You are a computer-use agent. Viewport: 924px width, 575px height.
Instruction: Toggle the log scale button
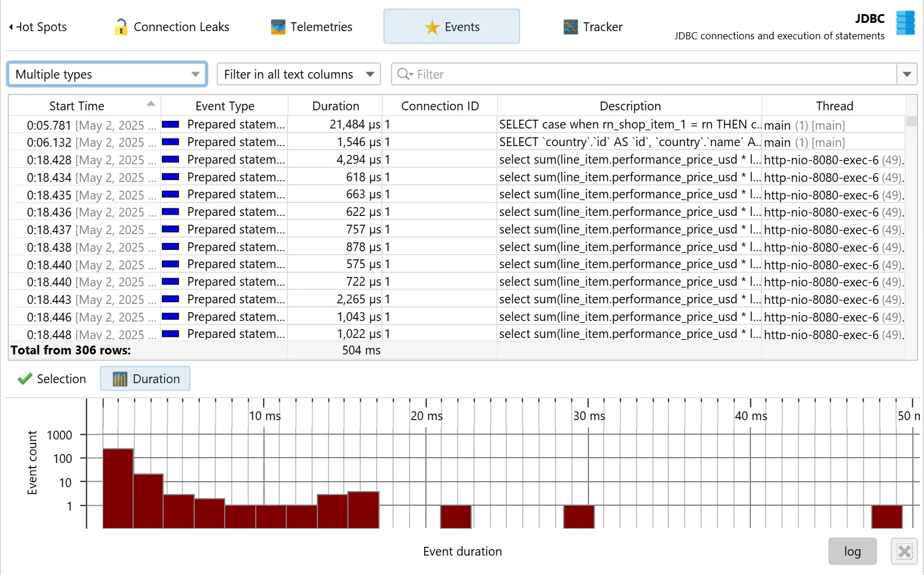852,552
